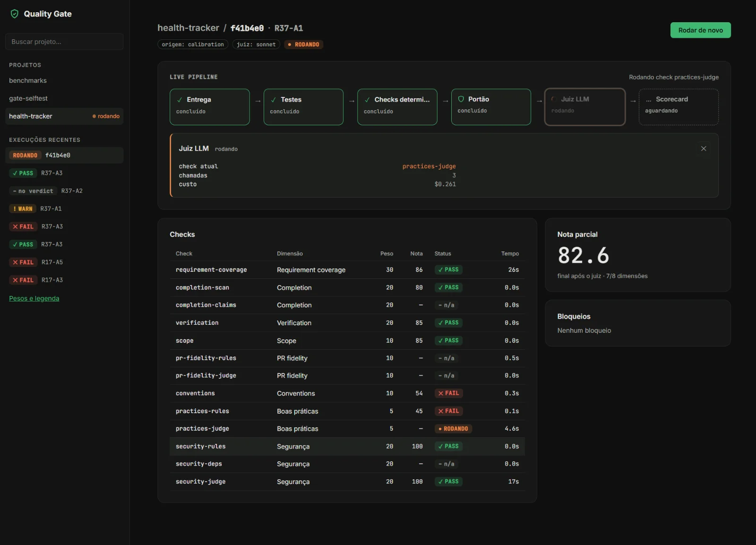The height and width of the screenshot is (545, 756).
Task: Select the Testes pipeline stage
Action: 303,107
